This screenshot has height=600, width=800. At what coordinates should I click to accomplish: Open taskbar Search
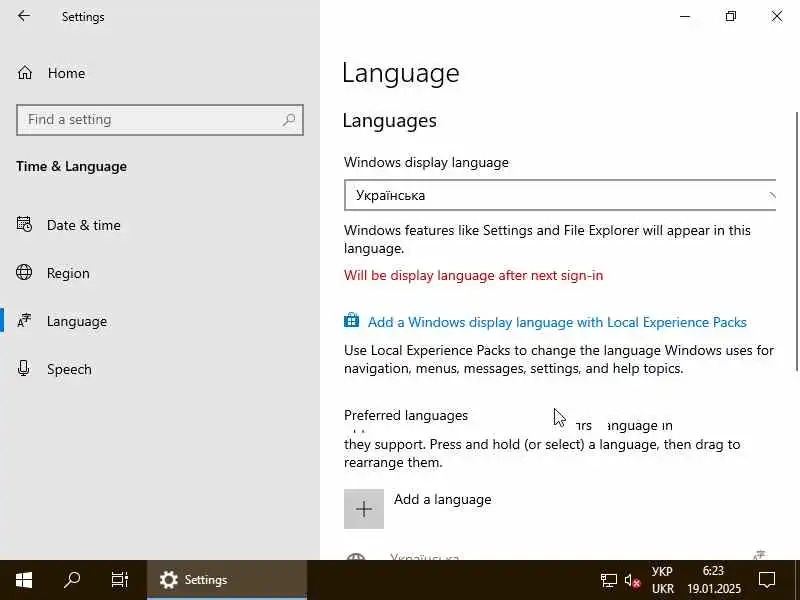pos(72,580)
